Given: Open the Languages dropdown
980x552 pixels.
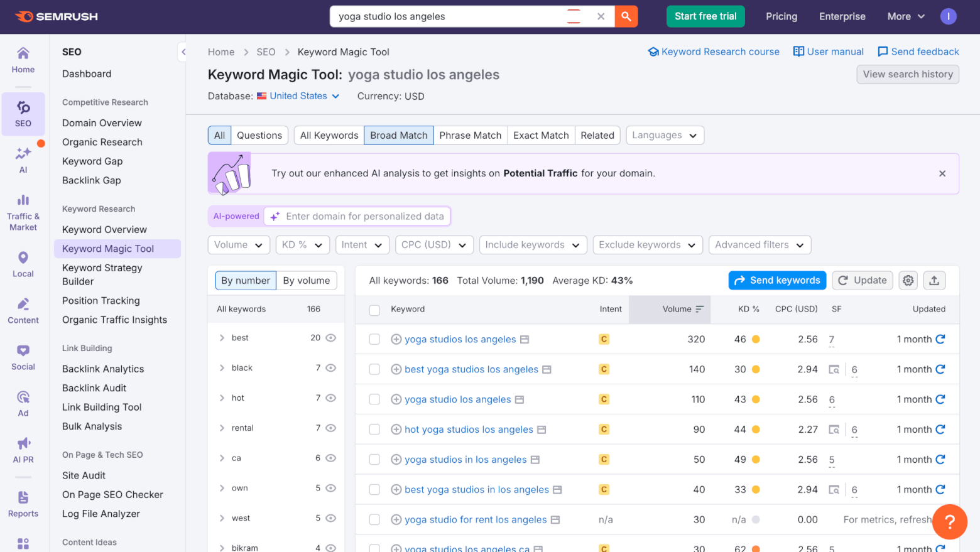Looking at the screenshot, I should tap(665, 135).
